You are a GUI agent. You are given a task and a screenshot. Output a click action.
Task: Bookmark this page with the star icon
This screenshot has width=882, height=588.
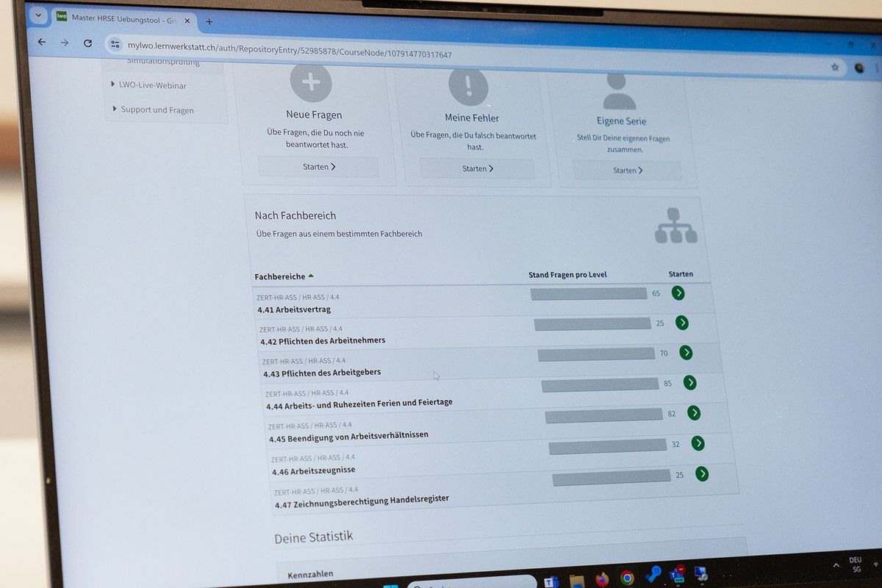pyautogui.click(x=834, y=67)
